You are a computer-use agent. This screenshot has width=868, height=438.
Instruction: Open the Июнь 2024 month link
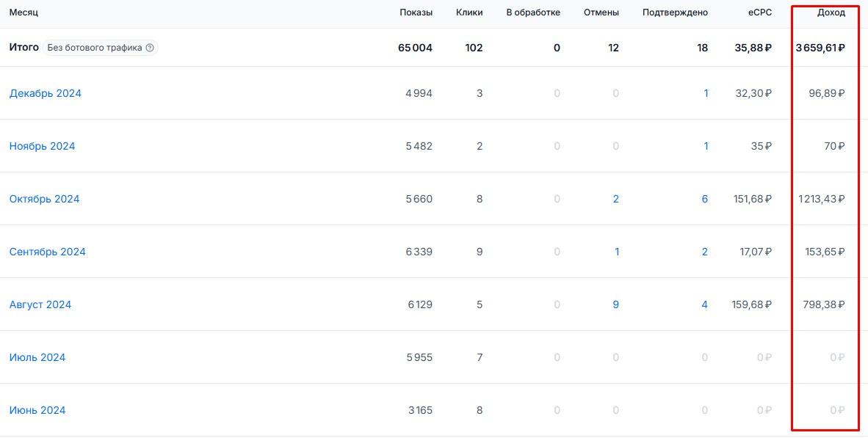click(x=37, y=410)
